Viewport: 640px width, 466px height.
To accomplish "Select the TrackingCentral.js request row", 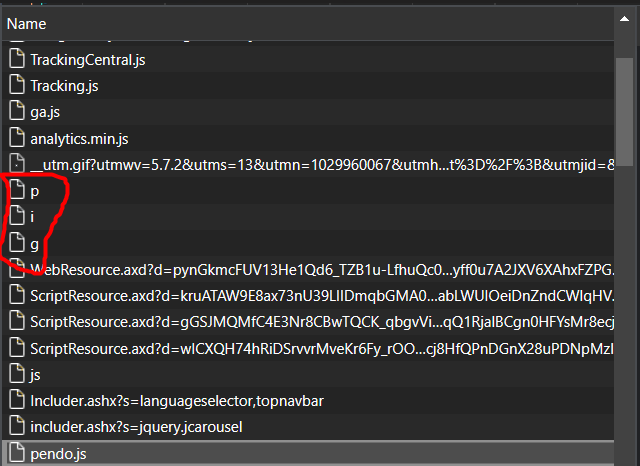I will [x=88, y=59].
